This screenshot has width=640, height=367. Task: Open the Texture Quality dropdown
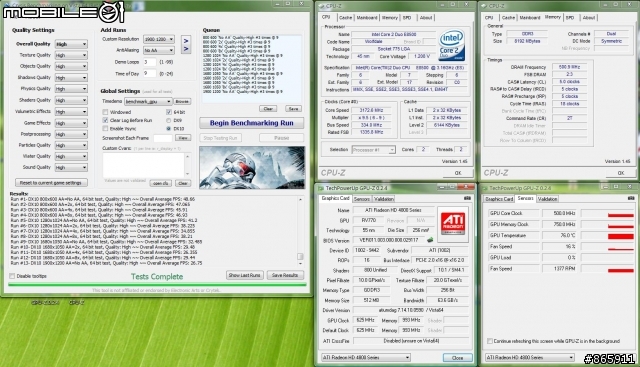click(x=71, y=55)
